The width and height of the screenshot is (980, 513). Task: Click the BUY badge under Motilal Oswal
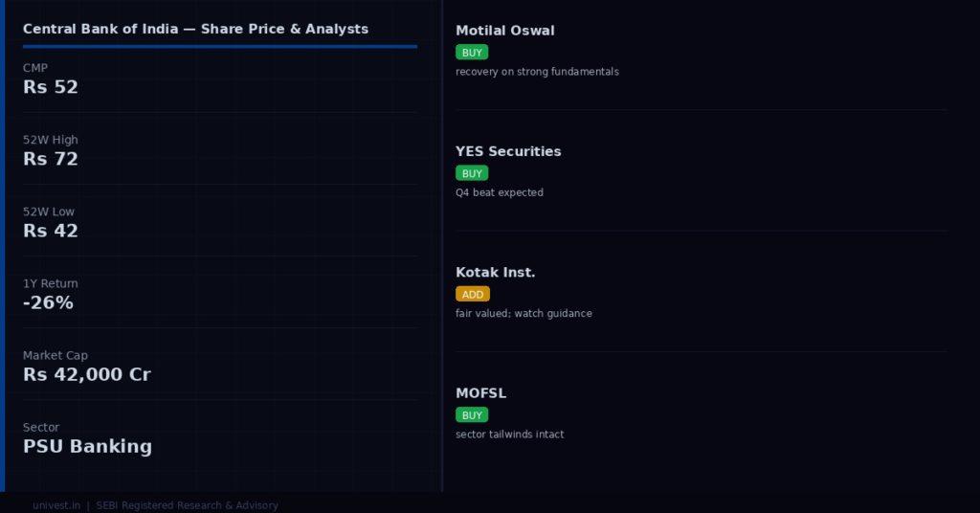click(x=472, y=53)
